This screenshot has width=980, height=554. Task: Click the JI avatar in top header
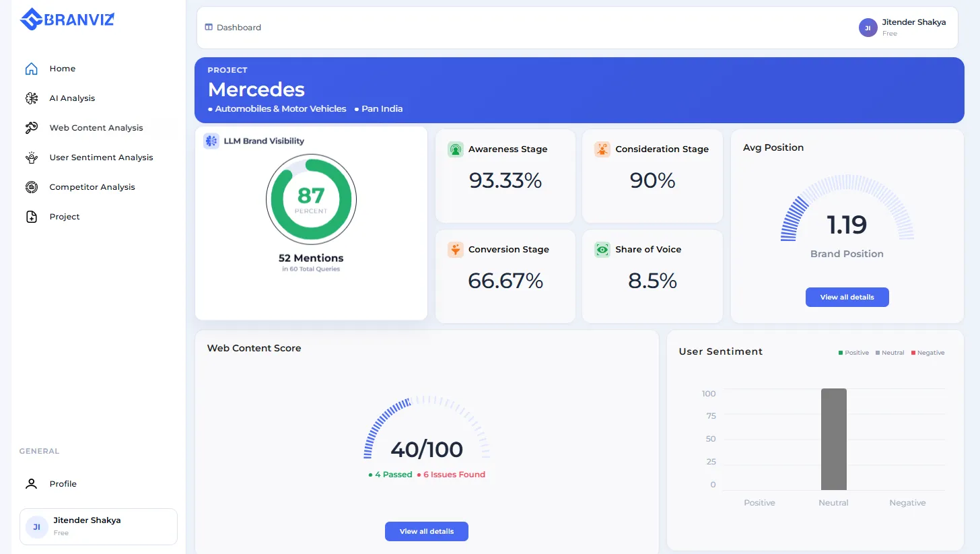point(868,28)
